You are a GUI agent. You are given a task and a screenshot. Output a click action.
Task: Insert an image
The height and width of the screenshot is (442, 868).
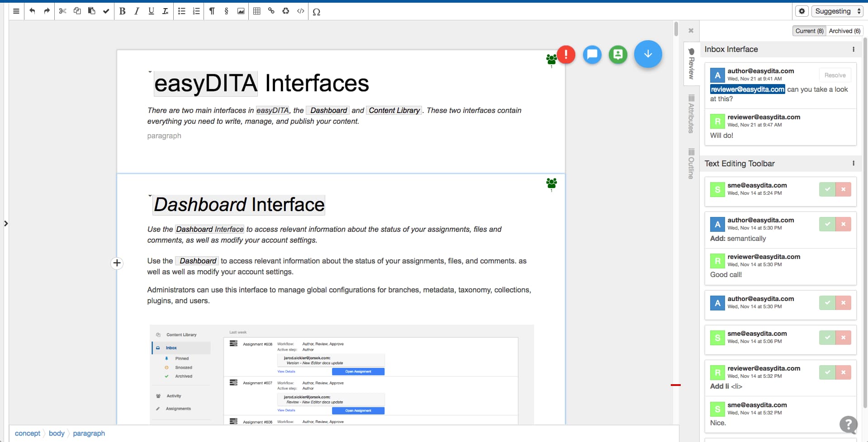[x=241, y=11]
